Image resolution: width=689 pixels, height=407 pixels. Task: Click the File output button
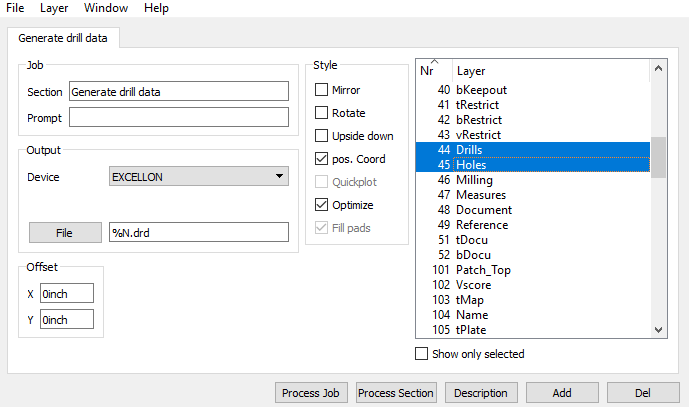tap(65, 233)
